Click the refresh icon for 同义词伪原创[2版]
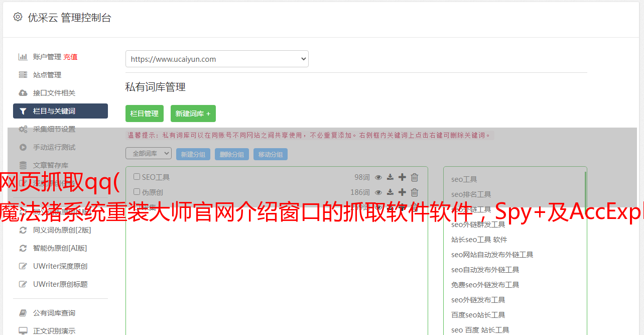This screenshot has height=335, width=644. (23, 230)
